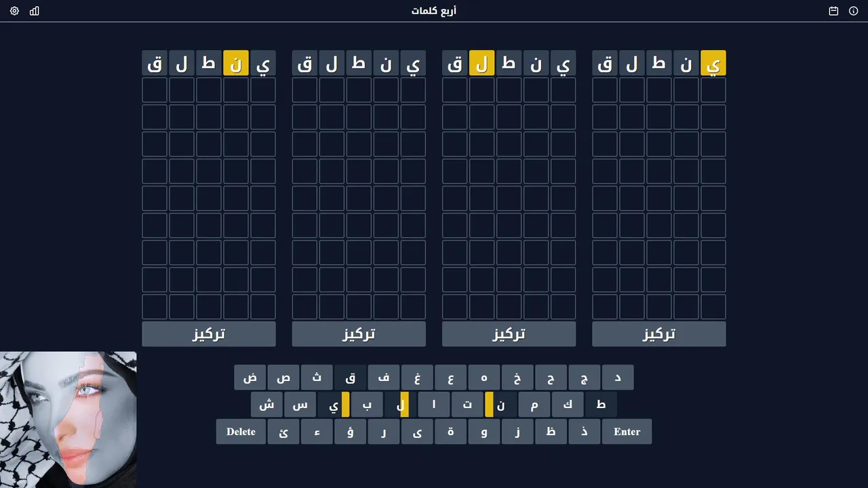This screenshot has width=868, height=488.
Task: Tap the ن key with yellow marker
Action: tap(501, 405)
